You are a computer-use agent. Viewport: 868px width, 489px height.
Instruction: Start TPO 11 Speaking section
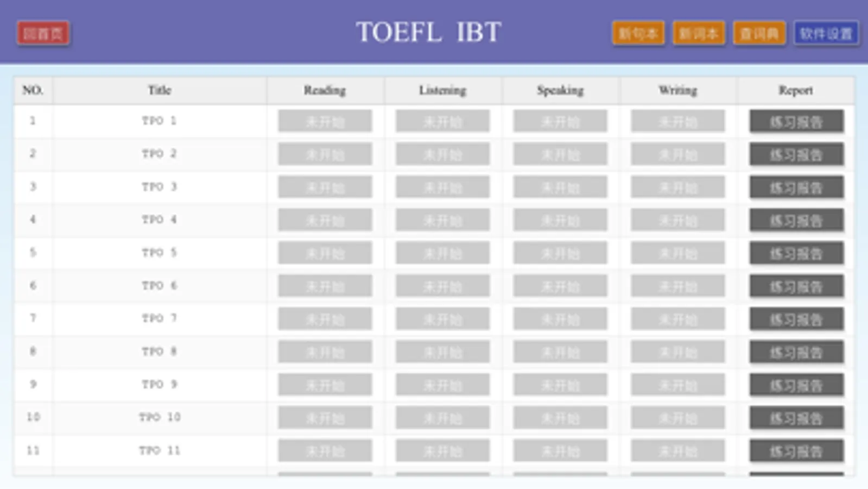coord(560,451)
